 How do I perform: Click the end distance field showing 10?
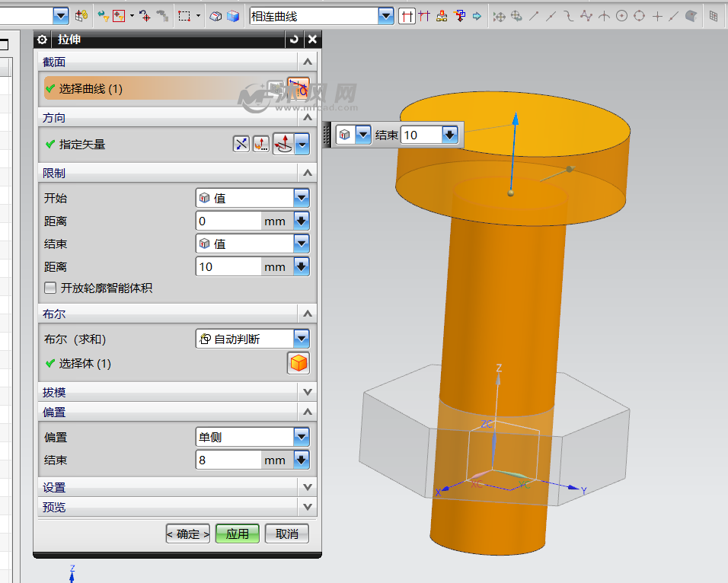coord(228,266)
